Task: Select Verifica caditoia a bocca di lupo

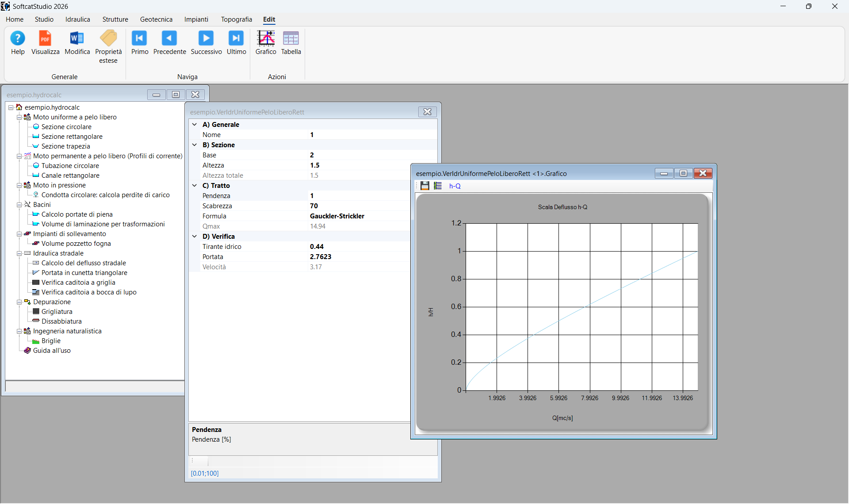Action: 89,292
